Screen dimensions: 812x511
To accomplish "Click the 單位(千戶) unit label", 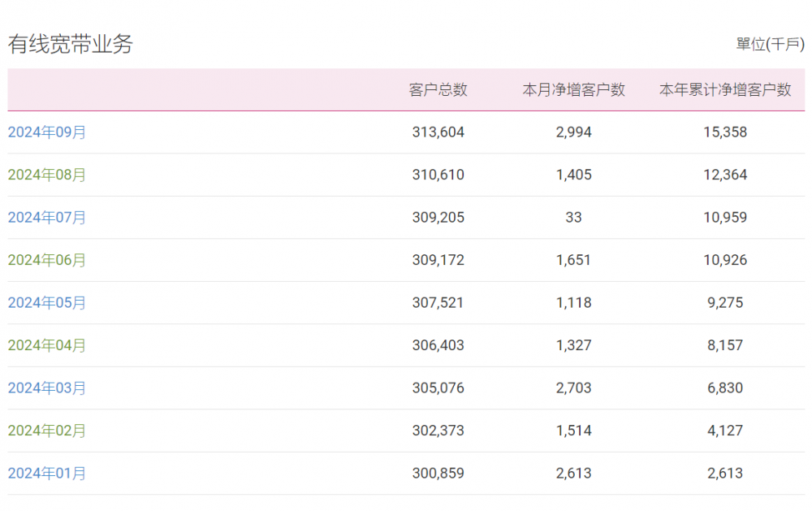I will [770, 44].
